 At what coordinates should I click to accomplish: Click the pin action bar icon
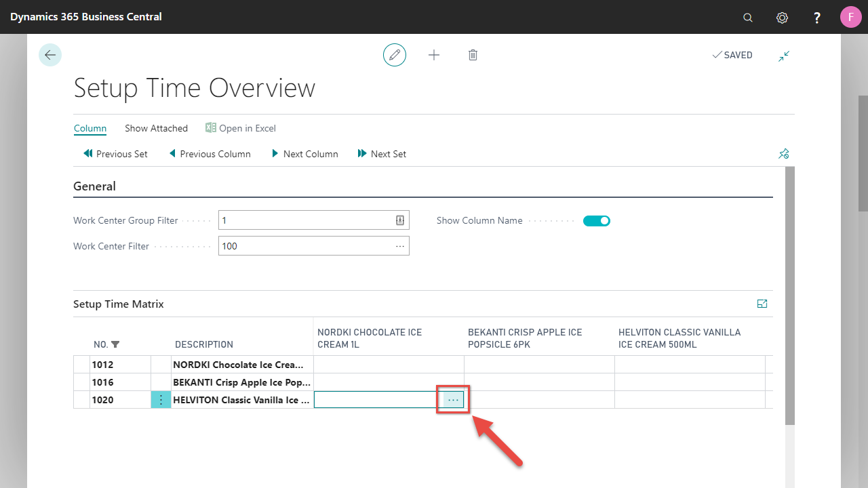pos(784,154)
